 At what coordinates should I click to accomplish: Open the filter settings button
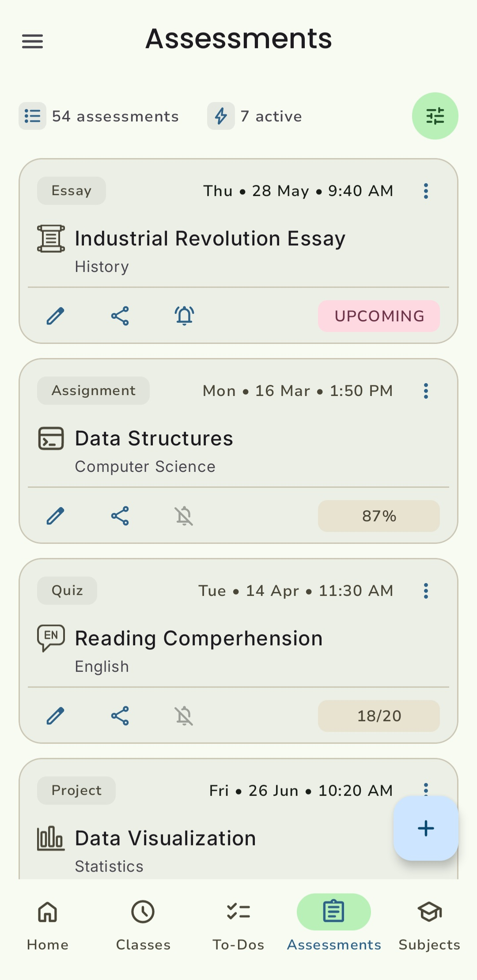(x=435, y=116)
